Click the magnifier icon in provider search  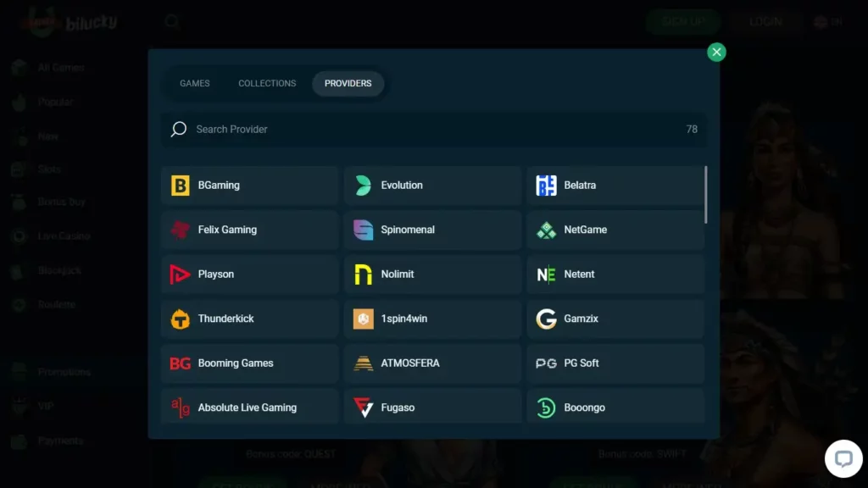pyautogui.click(x=178, y=130)
